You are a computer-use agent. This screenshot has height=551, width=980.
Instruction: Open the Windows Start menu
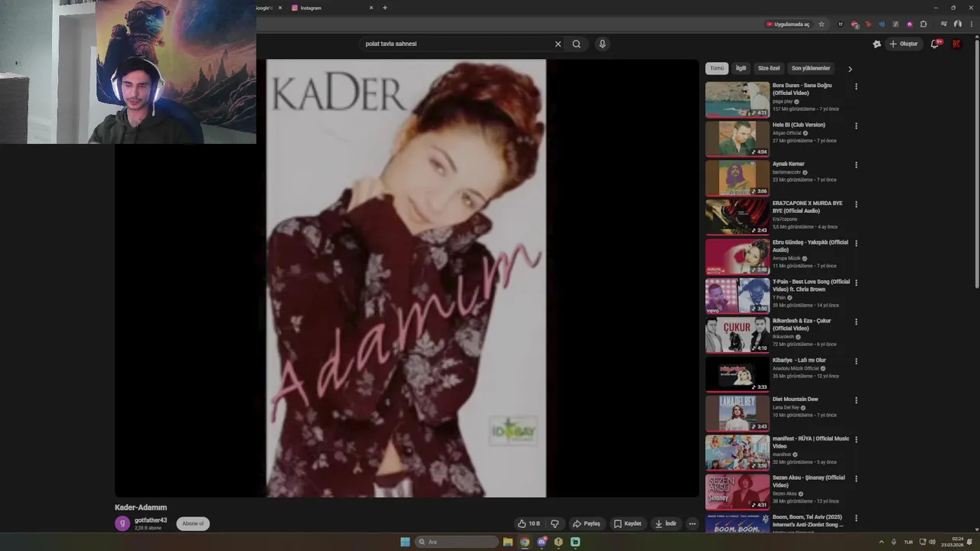[x=405, y=542]
